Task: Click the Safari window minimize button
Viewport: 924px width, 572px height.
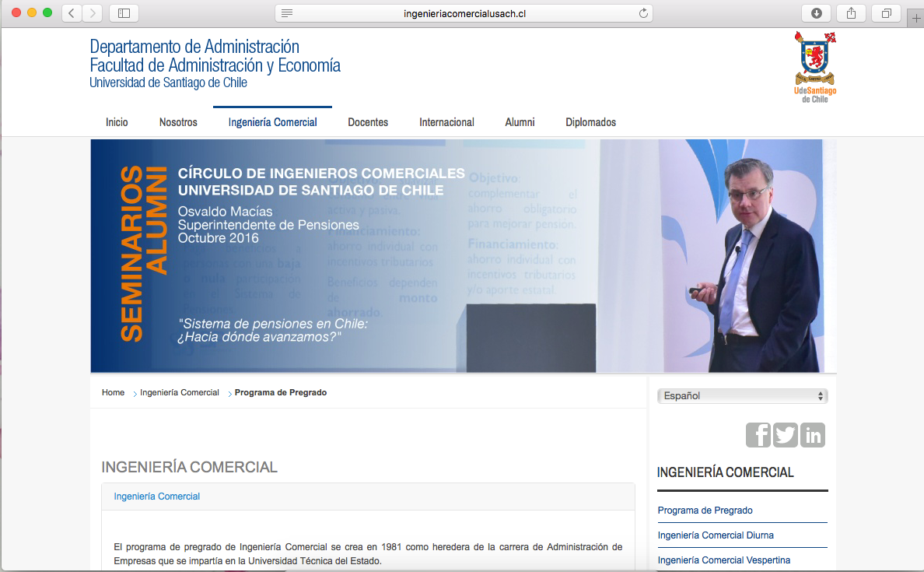Action: 32,12
